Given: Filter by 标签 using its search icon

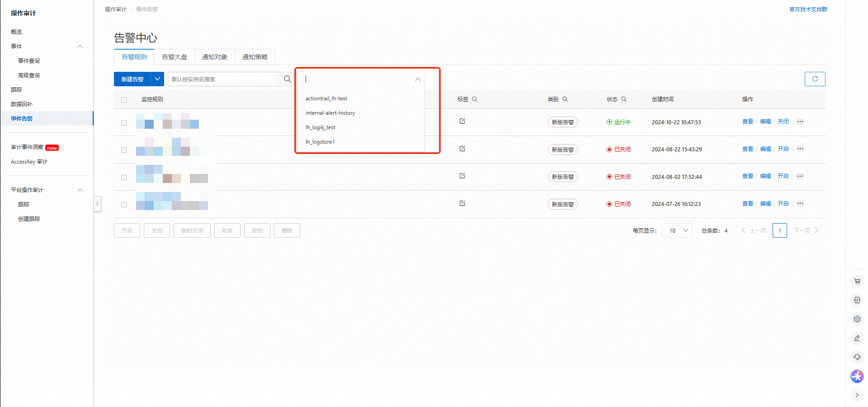Looking at the screenshot, I should click(x=475, y=99).
